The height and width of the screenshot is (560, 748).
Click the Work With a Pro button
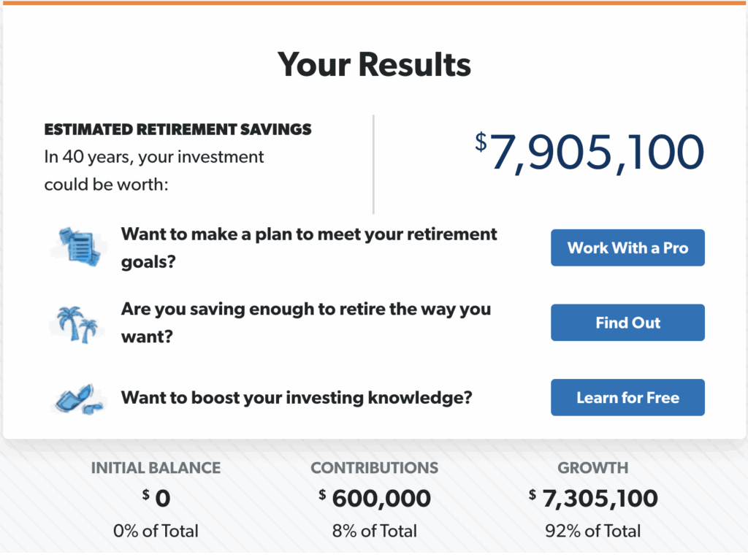point(627,248)
